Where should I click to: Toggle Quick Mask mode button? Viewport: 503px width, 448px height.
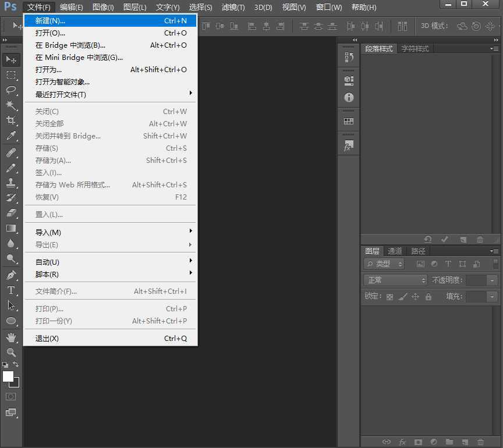pos(11,396)
